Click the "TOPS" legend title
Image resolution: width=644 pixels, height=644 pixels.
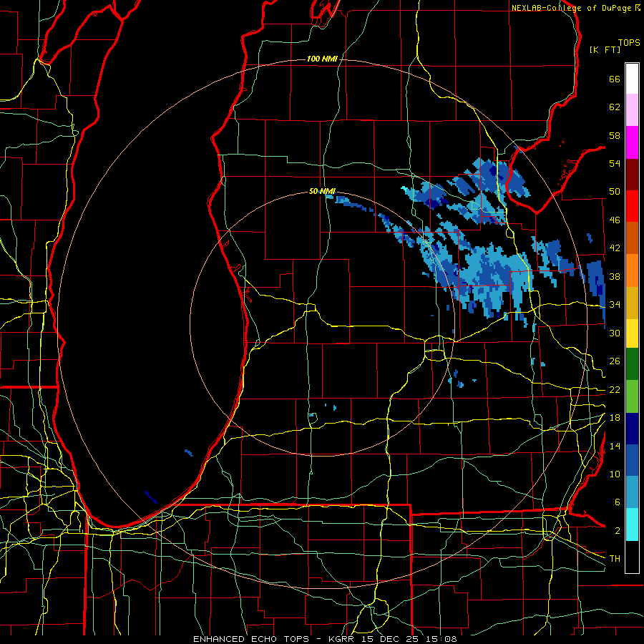click(629, 43)
